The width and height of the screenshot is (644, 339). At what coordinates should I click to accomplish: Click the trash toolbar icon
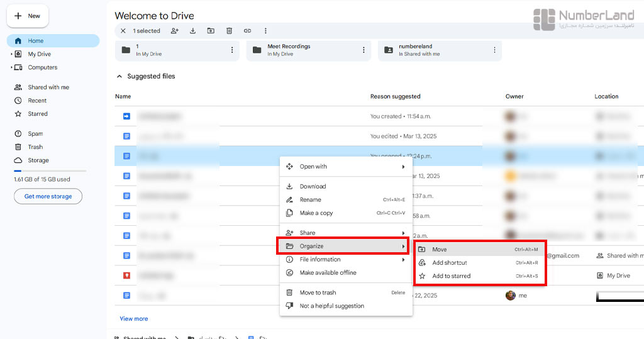(229, 31)
